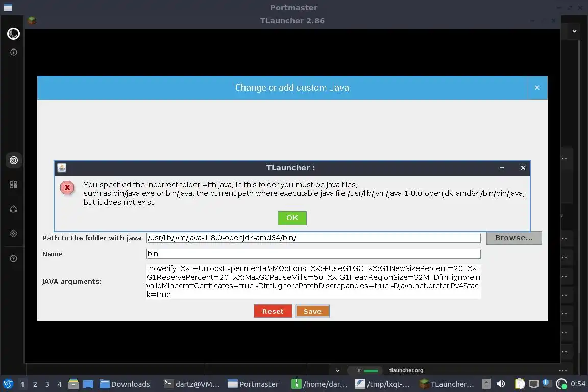The height and width of the screenshot is (392, 588).
Task: Switch to virtual desktop 1
Action: point(22,384)
